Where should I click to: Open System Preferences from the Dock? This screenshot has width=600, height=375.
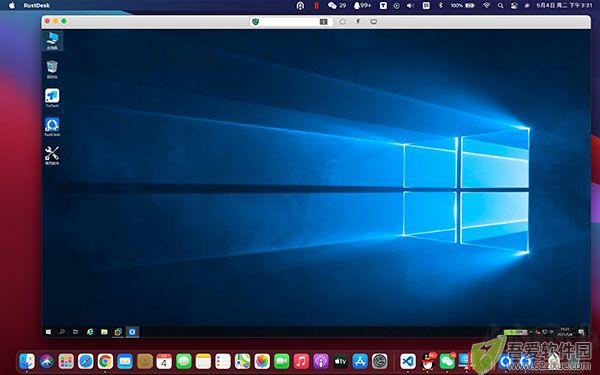[380, 361]
